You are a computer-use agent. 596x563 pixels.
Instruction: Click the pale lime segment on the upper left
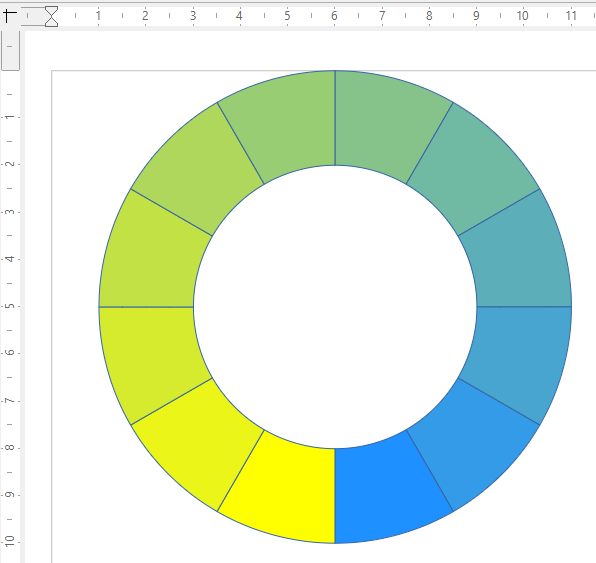[x=201, y=172]
